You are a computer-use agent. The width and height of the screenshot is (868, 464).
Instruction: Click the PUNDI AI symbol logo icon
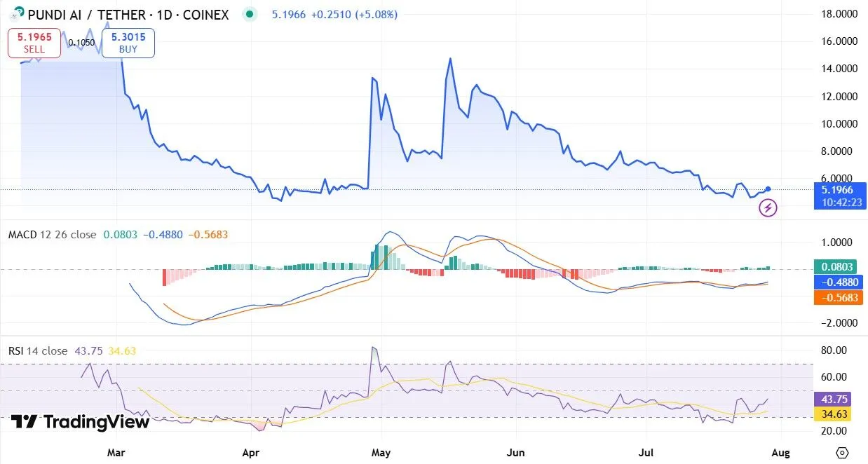(x=15, y=14)
